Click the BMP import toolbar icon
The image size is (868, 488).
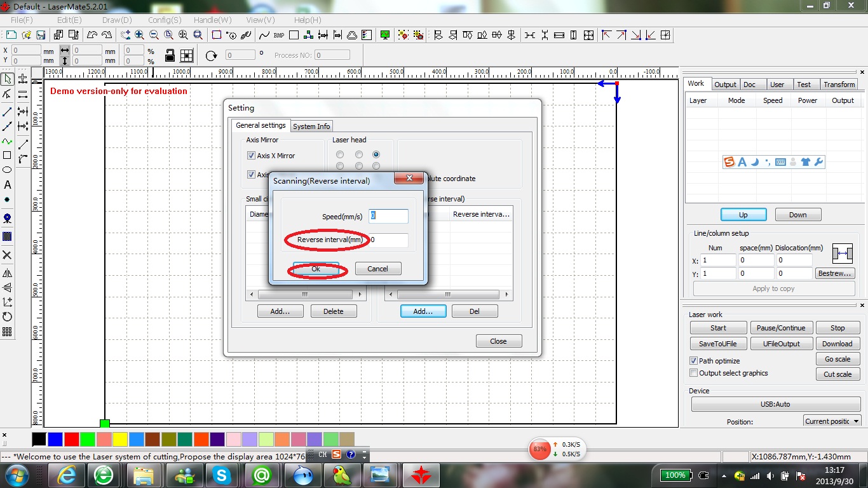(x=278, y=35)
